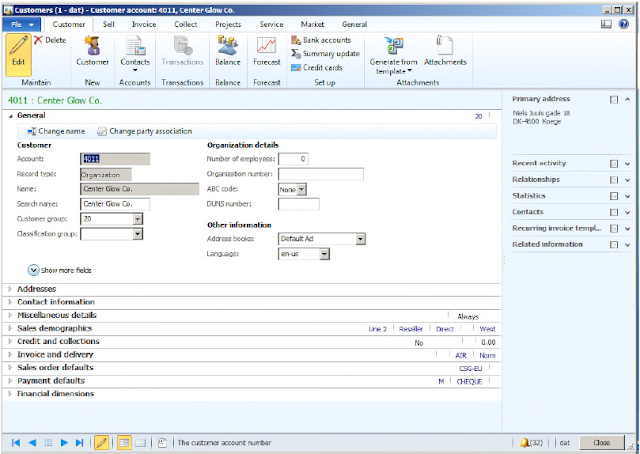Expand Show more fields

point(60,270)
